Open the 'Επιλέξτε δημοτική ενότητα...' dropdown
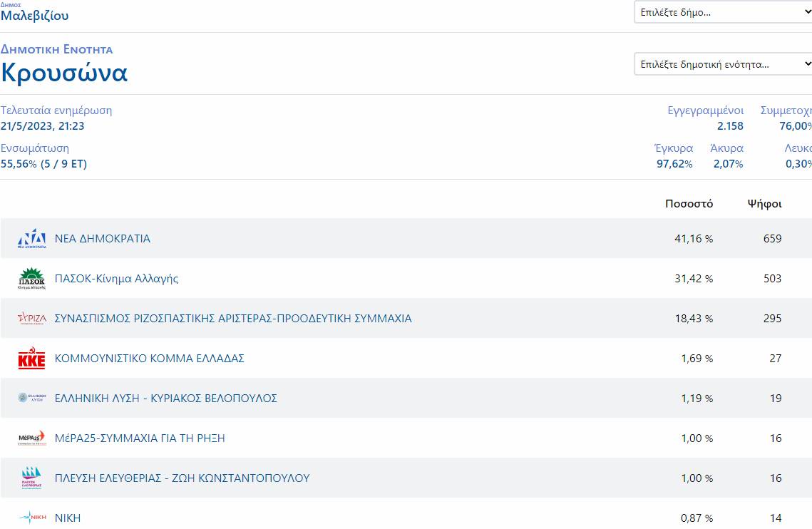Screen dimensions: 812x529 tap(723, 63)
